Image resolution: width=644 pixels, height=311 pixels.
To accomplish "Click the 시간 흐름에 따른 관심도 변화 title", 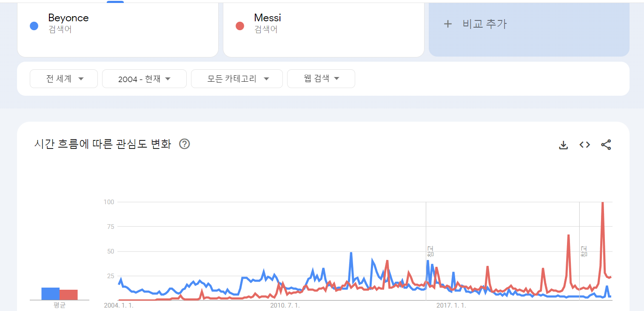I will pyautogui.click(x=103, y=144).
